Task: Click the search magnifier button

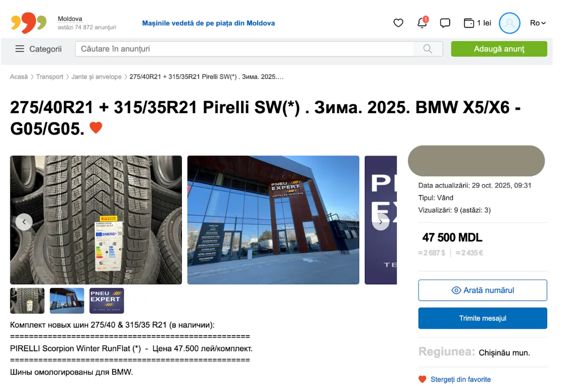Action: [x=428, y=49]
